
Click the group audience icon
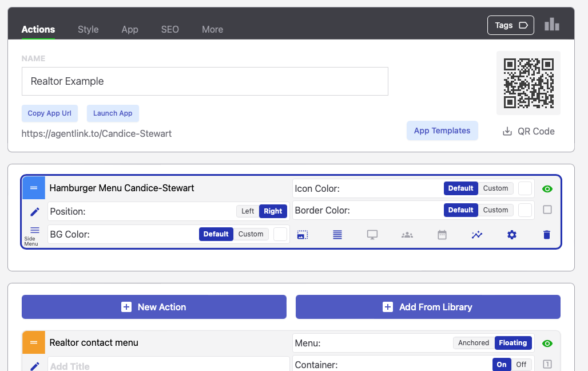tap(407, 235)
